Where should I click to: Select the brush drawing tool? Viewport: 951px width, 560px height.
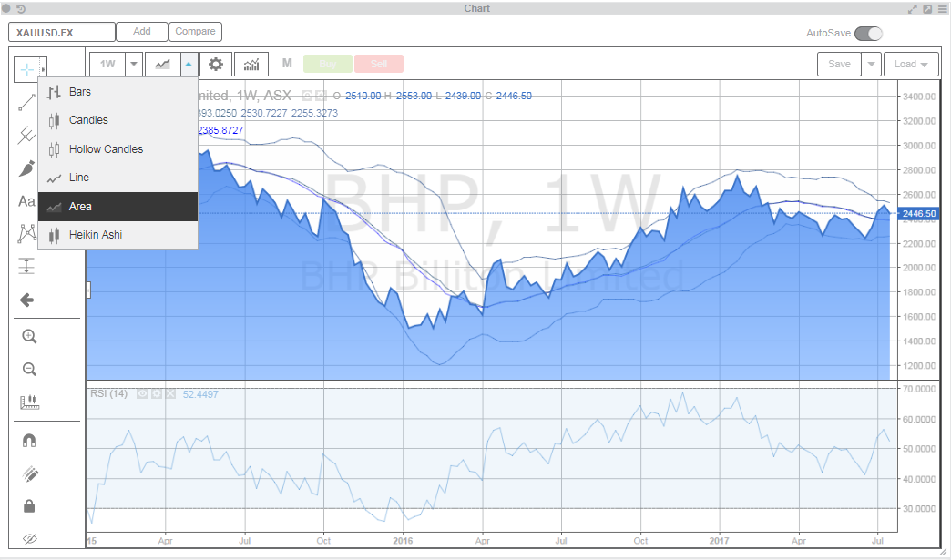pos(26,168)
